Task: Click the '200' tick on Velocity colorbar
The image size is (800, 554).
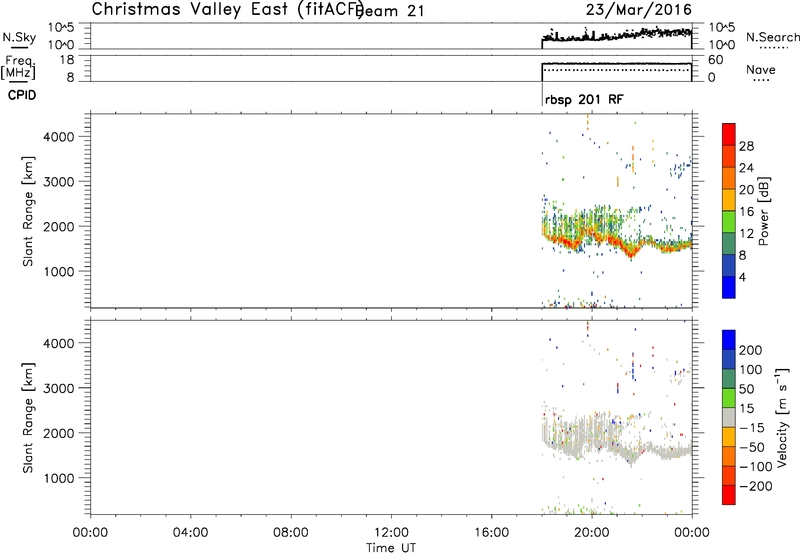Action: (751, 350)
